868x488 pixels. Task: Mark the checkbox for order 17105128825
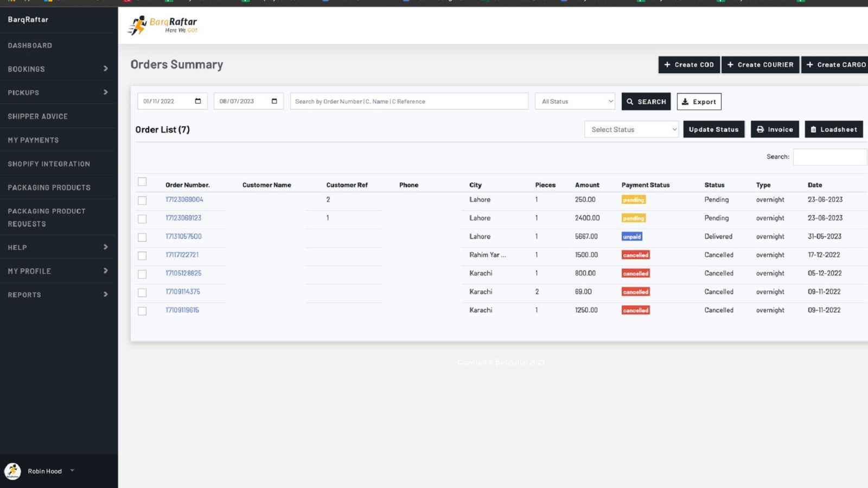click(x=142, y=274)
